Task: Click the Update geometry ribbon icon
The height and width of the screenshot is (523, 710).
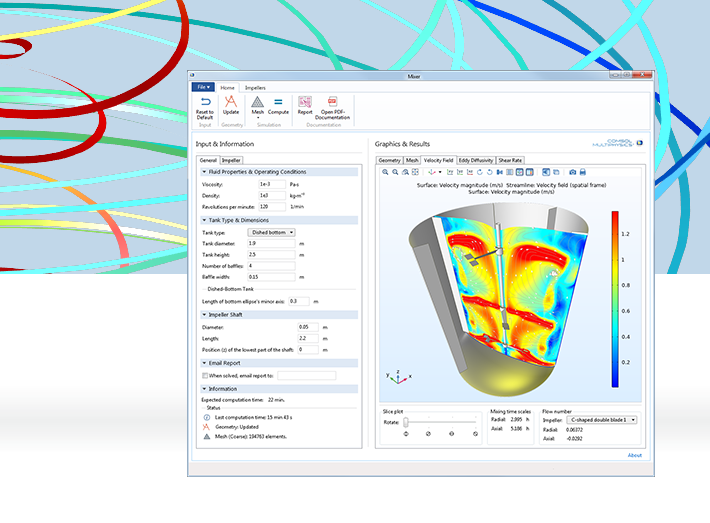Action: 231,101
